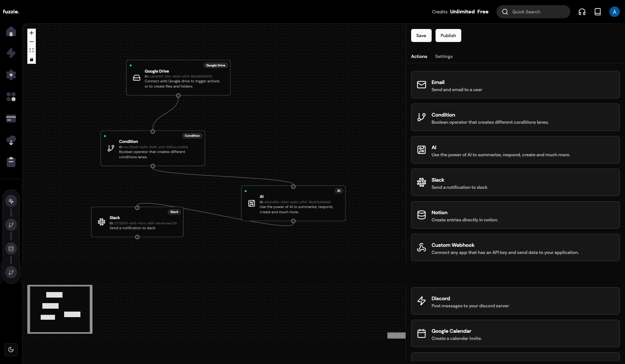Click the Quick Search field
This screenshot has width=625, height=364.
(533, 12)
